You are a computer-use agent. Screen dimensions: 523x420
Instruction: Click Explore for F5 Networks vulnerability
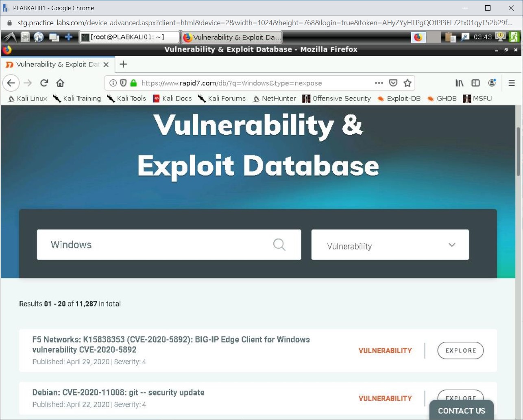460,350
